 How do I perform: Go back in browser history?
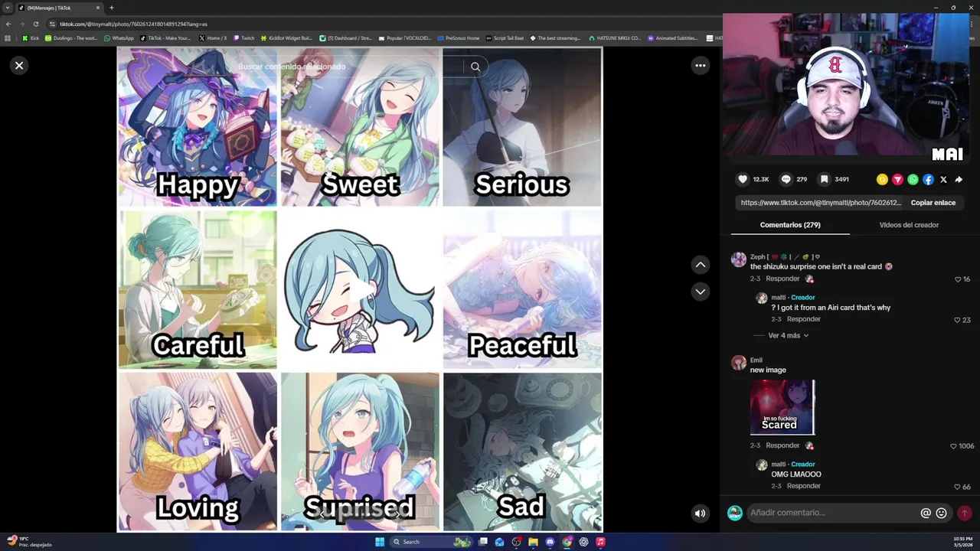point(8,24)
